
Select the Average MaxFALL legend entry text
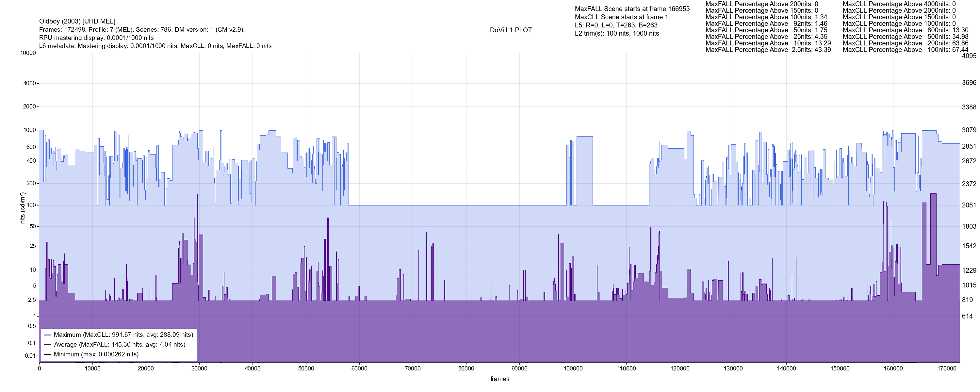tap(120, 345)
